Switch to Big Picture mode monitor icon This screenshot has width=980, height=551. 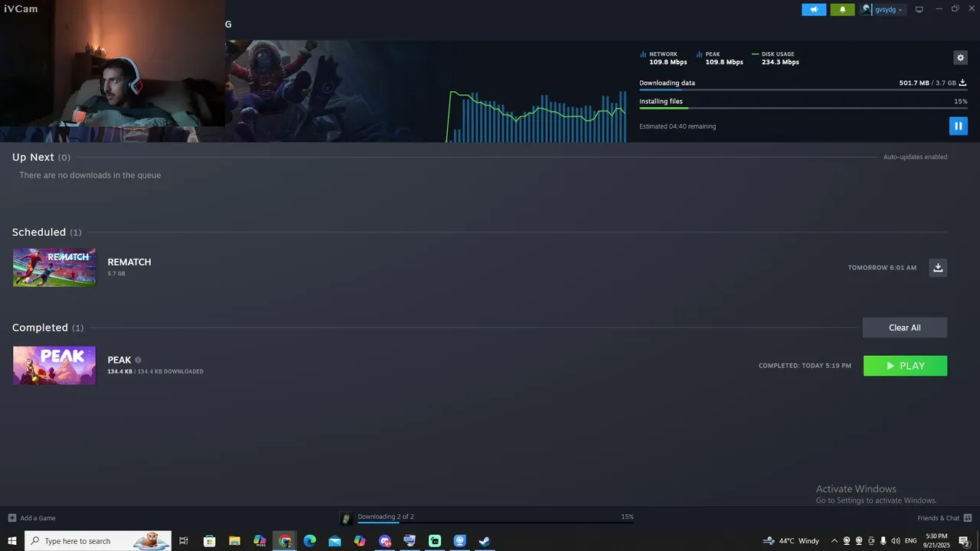[919, 9]
